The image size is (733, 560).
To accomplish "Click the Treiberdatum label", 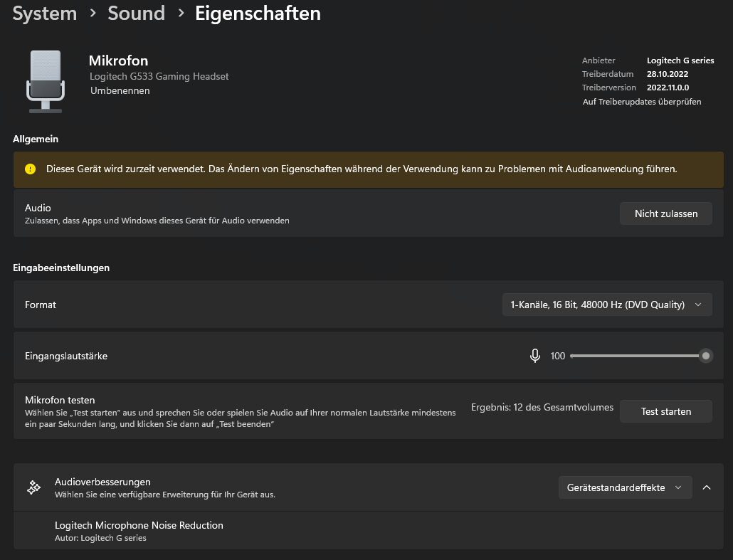I will tap(608, 74).
